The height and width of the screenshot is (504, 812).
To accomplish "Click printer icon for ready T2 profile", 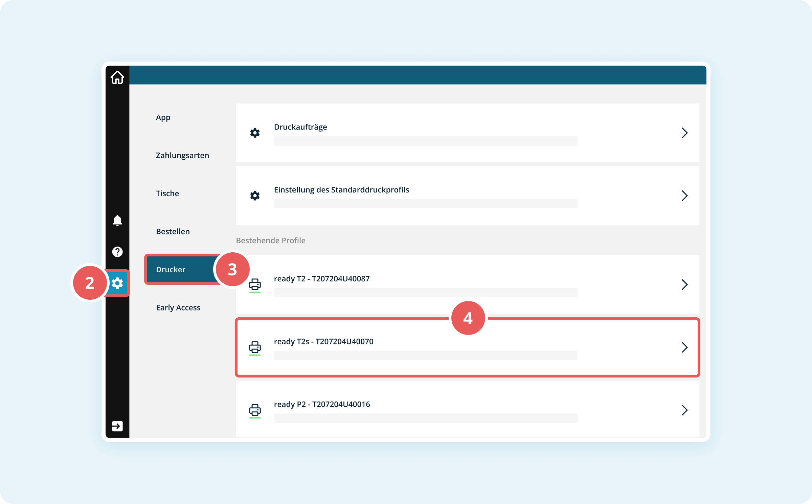I will click(255, 285).
